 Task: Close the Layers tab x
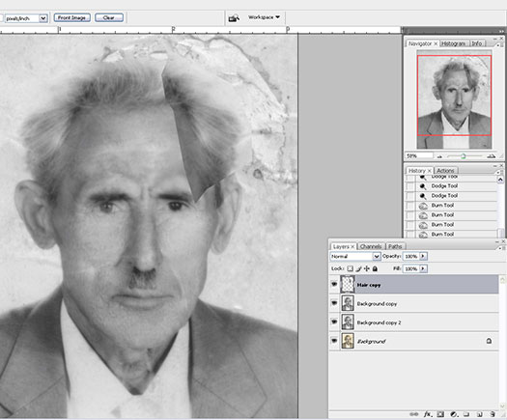click(352, 247)
